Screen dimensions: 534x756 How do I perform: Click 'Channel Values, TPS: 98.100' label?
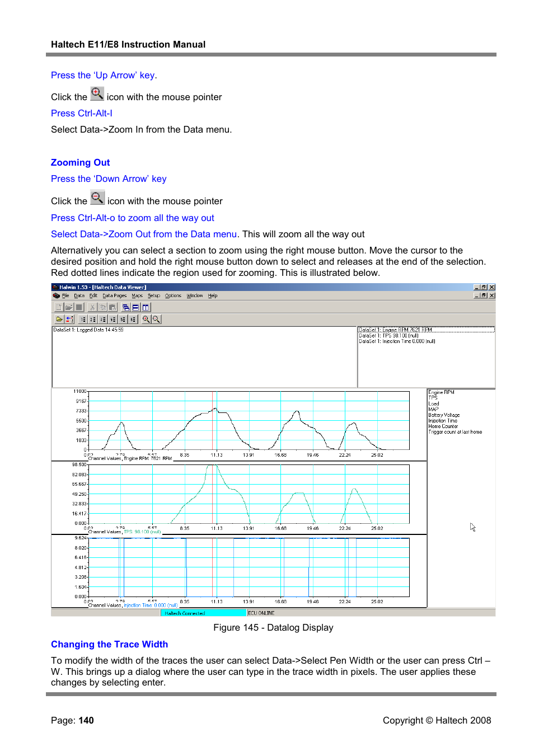coord(124,532)
